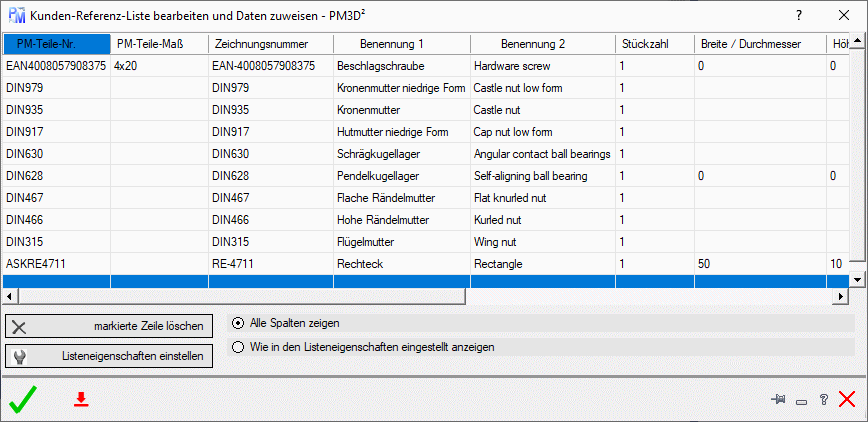Click the small minimize bar icon at bottom right
This screenshot has height=422, width=868.
tap(801, 400)
